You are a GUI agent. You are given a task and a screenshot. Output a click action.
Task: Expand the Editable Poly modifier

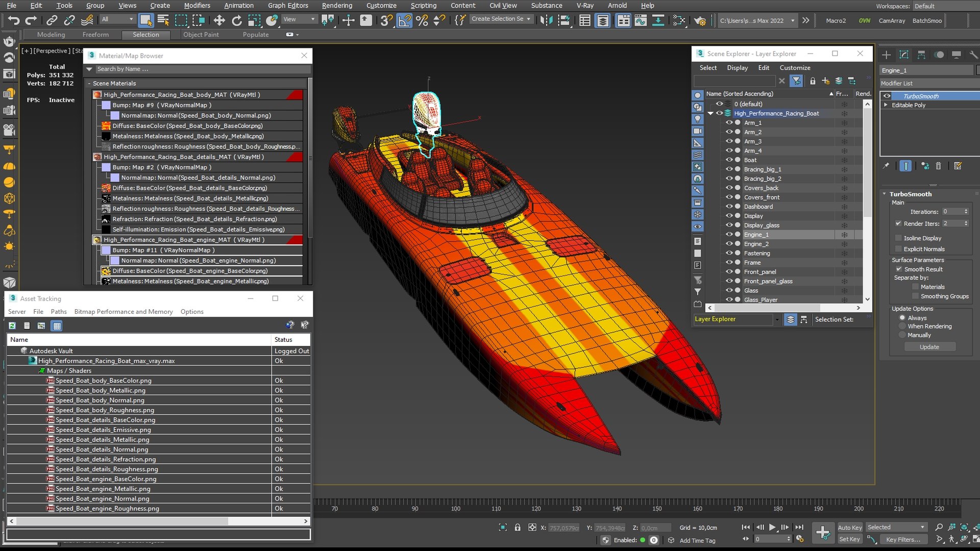click(886, 105)
